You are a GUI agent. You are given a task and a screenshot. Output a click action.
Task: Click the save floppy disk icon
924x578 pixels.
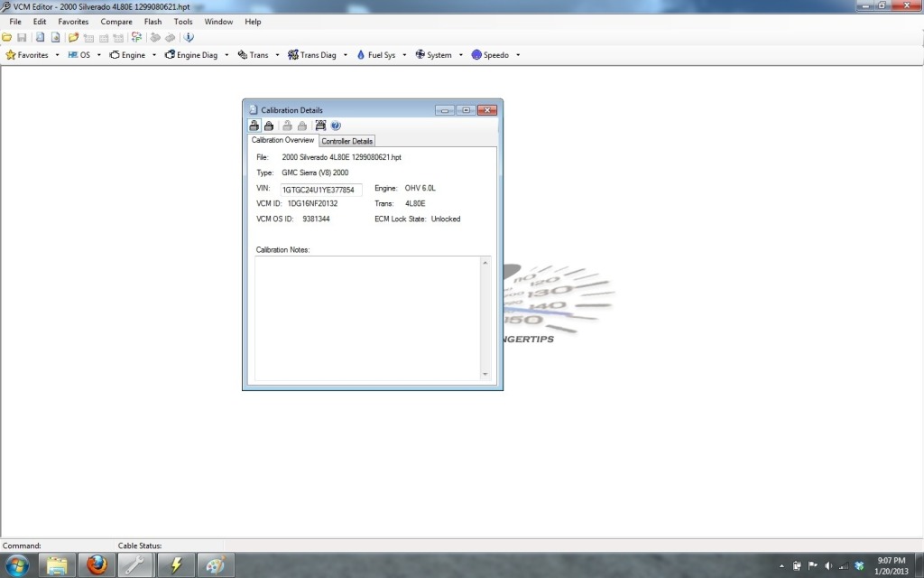(x=22, y=37)
